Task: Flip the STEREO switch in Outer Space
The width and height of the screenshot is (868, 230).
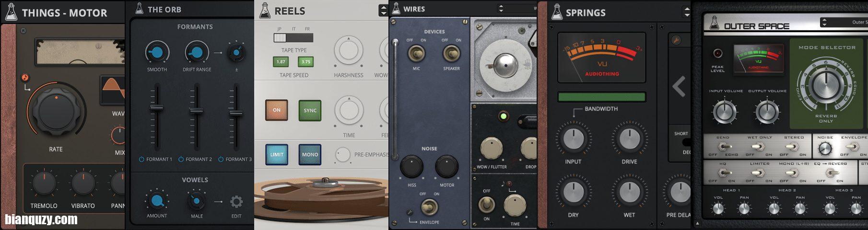Action: 792,148
